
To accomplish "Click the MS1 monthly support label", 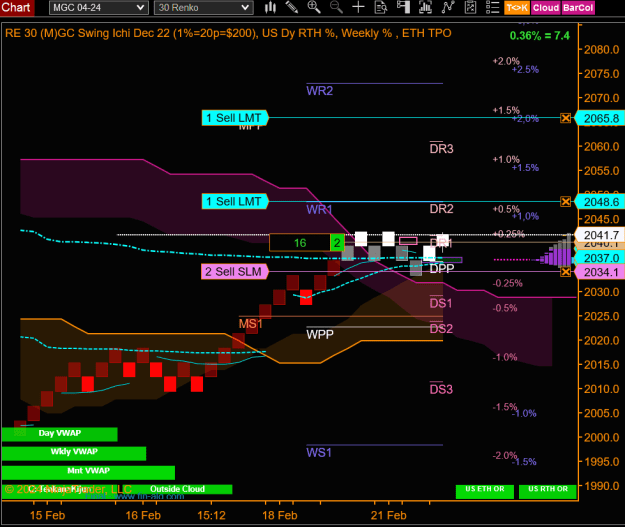I will pyautogui.click(x=250, y=324).
